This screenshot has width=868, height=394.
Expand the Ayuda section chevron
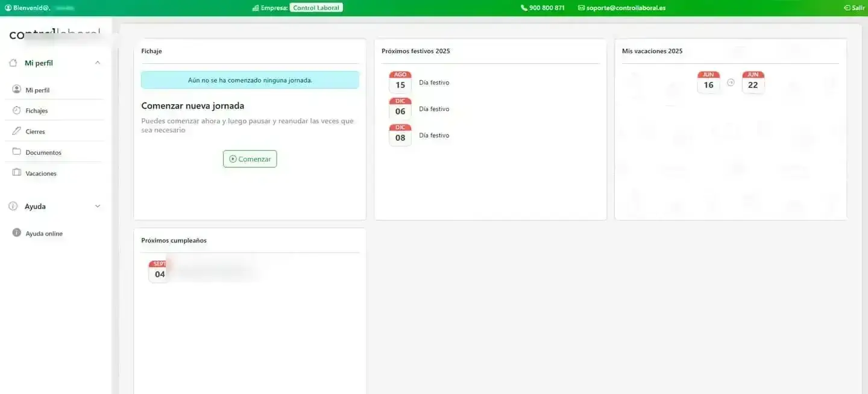pyautogui.click(x=98, y=206)
